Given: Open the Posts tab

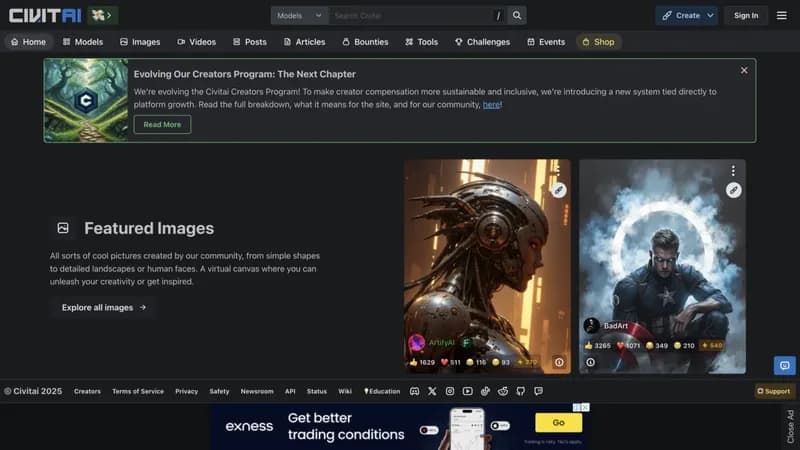Looking at the screenshot, I should coord(249,42).
